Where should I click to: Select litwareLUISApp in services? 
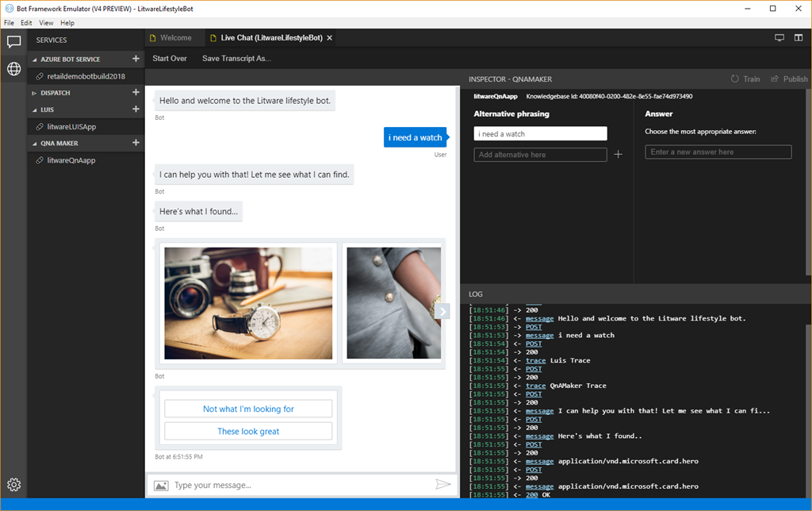click(x=86, y=126)
